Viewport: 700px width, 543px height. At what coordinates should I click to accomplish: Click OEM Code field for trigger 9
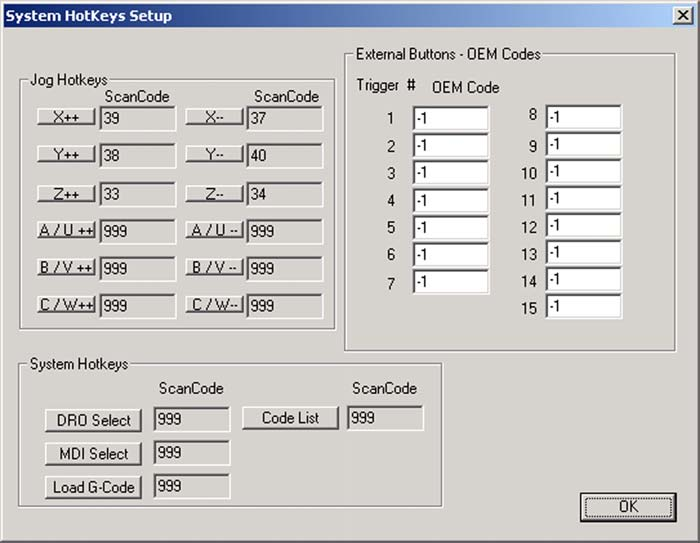[x=583, y=145]
